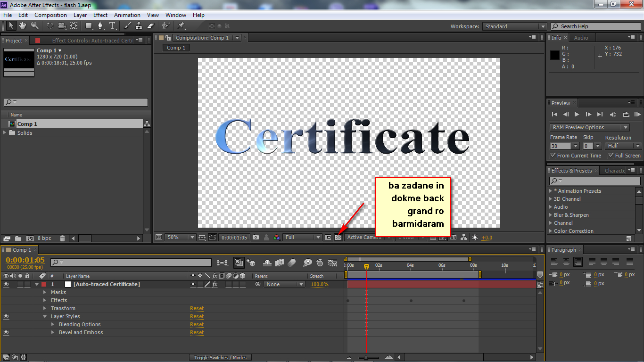Screen dimensions: 644x362
Task: Create new composition in Project panel
Action: [30, 239]
